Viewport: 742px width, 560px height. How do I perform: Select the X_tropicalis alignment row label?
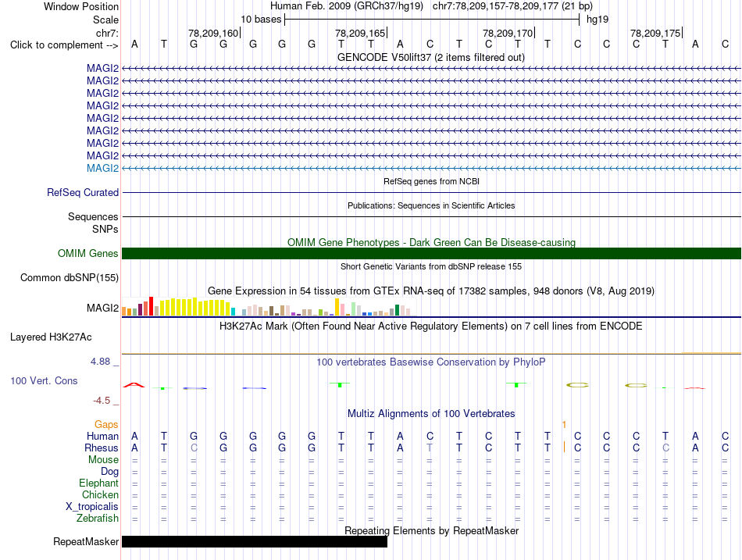[92, 507]
